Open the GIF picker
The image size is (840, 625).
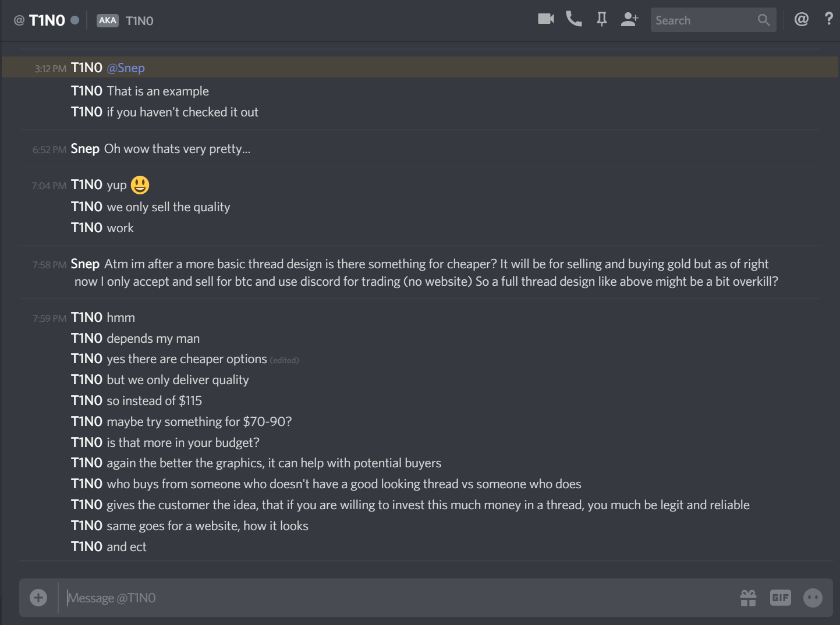coord(780,598)
